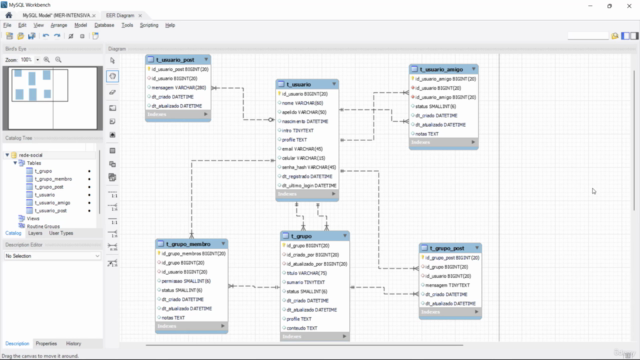The image size is (640, 360).
Task: Collapse the t_usuario table with its header arrow
Action: 334,84
